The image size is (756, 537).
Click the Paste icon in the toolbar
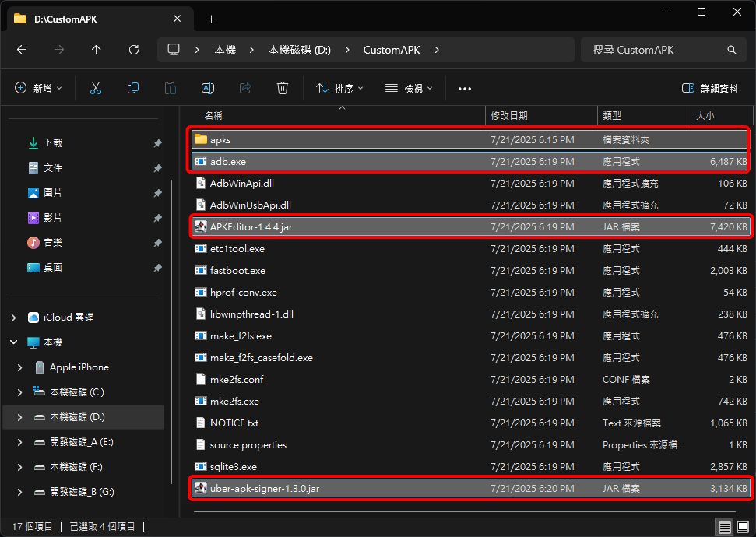point(170,88)
